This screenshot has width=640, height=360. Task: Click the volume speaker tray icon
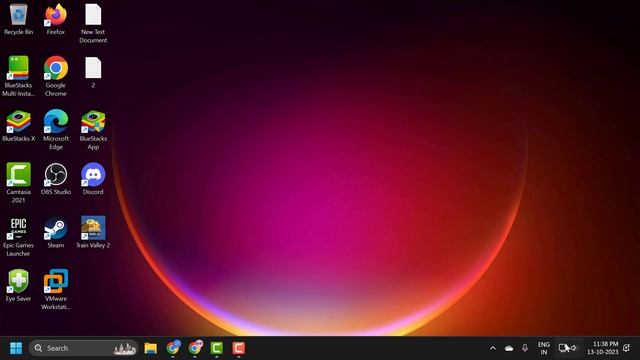574,348
